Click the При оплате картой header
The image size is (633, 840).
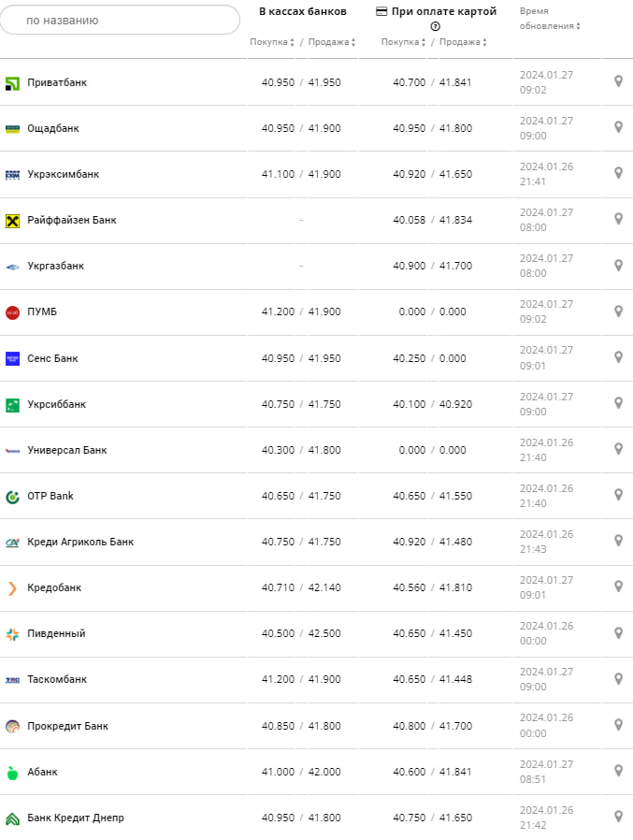click(x=436, y=11)
